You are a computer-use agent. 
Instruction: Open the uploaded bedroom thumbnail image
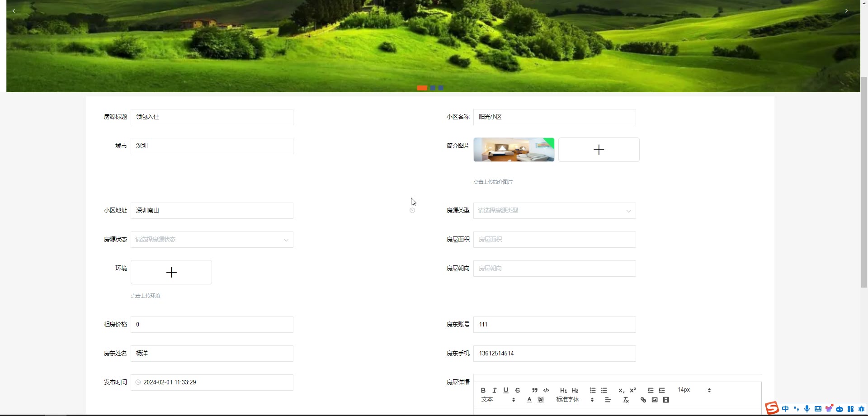pyautogui.click(x=514, y=150)
